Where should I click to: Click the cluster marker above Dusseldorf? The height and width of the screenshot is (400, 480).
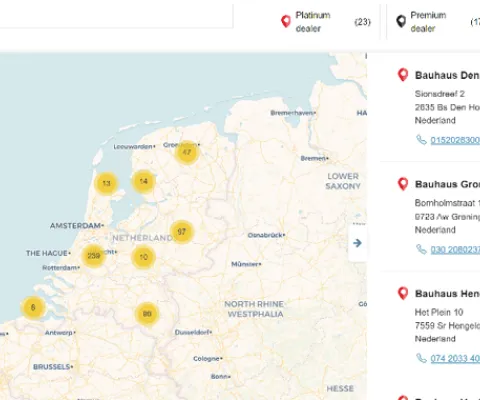point(147,314)
